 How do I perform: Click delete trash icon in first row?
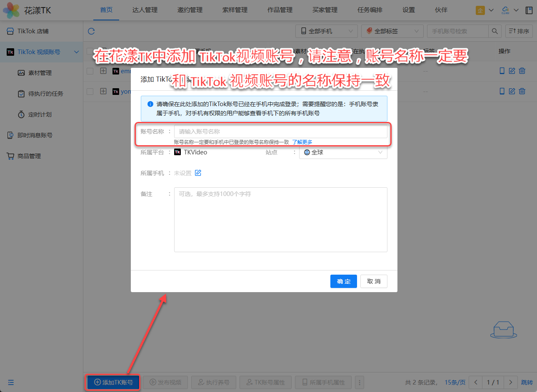point(522,71)
